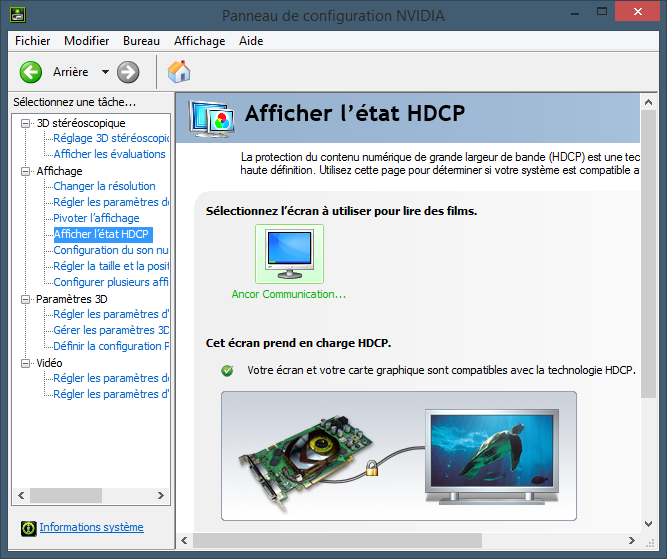The image size is (667, 559).
Task: Click the task tree scroll-right arrow
Action: pyautogui.click(x=161, y=496)
